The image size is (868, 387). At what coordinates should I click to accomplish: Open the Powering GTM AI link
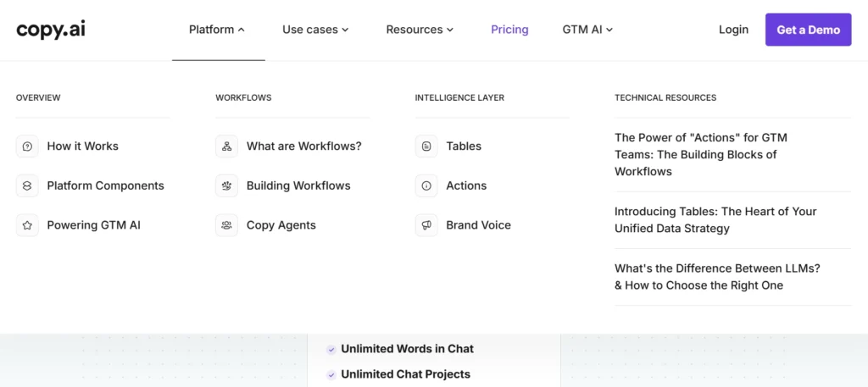point(93,225)
